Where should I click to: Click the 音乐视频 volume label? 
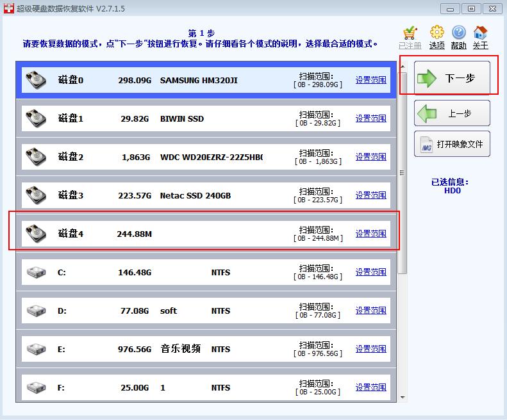click(x=180, y=348)
